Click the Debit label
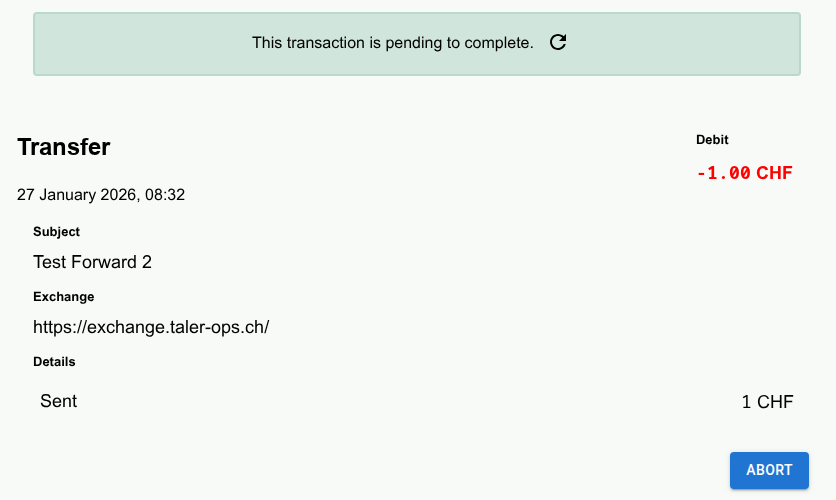Screen dimensions: 836x500 (712, 140)
